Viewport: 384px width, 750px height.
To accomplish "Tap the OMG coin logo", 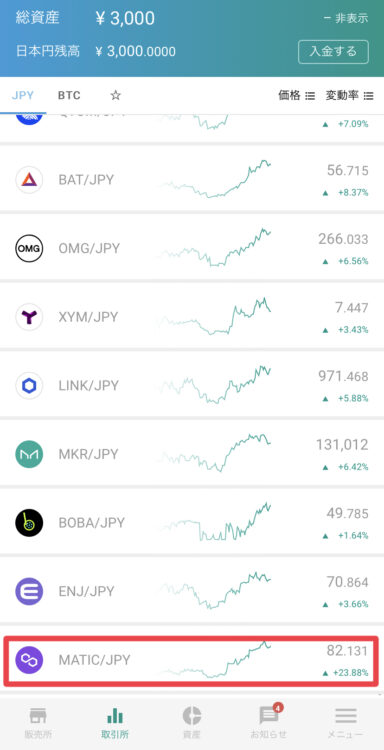I will click(29, 248).
